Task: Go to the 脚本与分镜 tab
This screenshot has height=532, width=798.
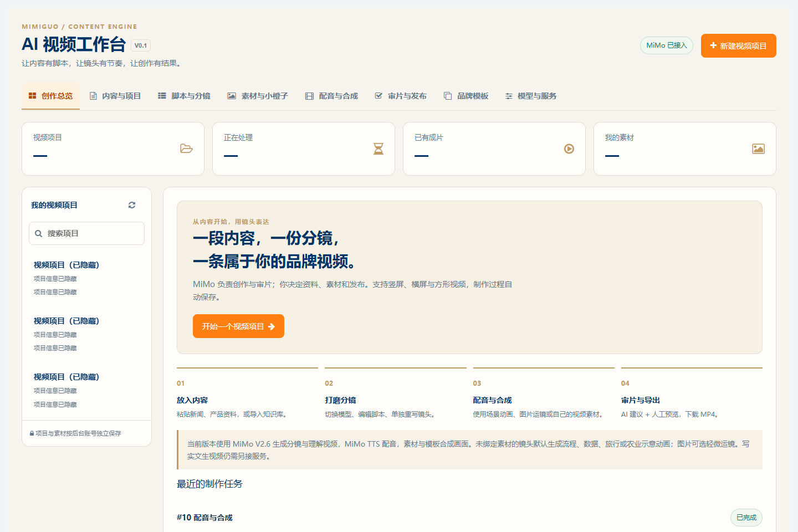Action: pos(184,96)
